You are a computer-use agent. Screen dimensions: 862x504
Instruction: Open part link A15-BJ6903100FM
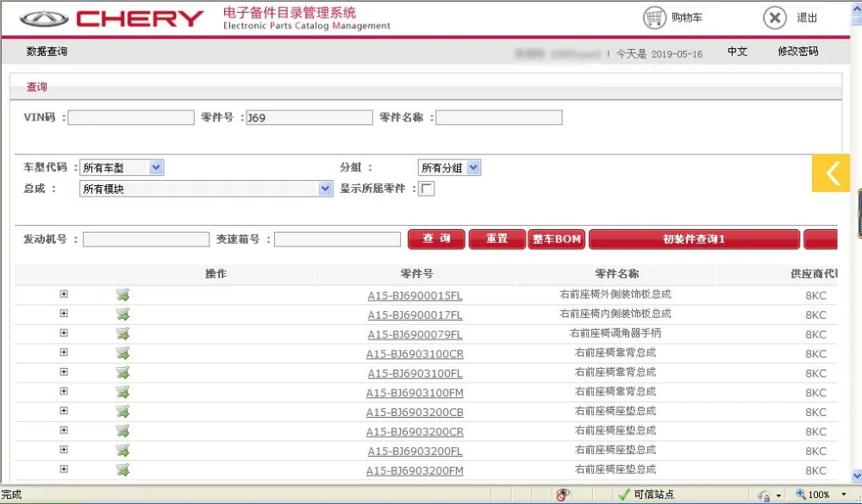click(415, 393)
